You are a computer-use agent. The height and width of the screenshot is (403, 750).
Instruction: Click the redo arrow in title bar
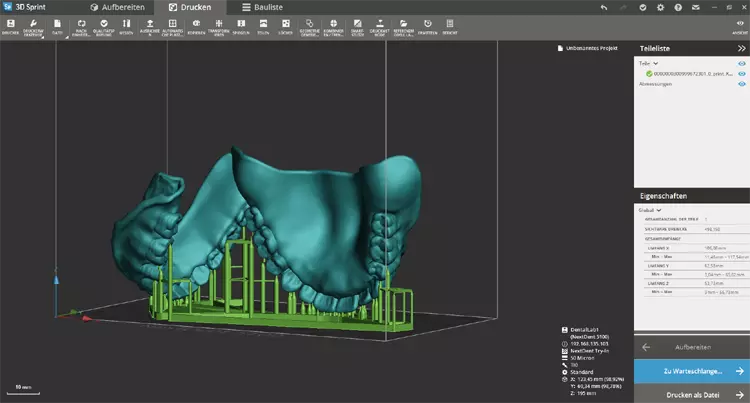(x=623, y=7)
